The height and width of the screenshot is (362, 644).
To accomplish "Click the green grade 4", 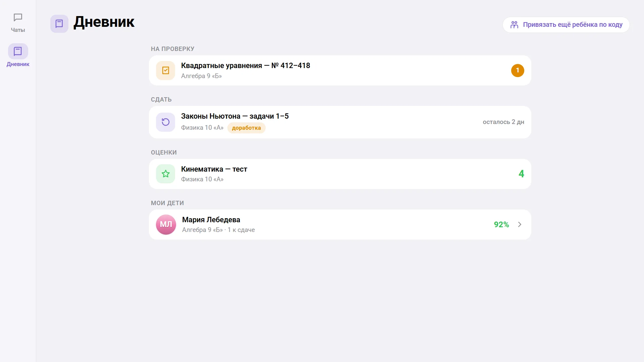I will tap(521, 174).
